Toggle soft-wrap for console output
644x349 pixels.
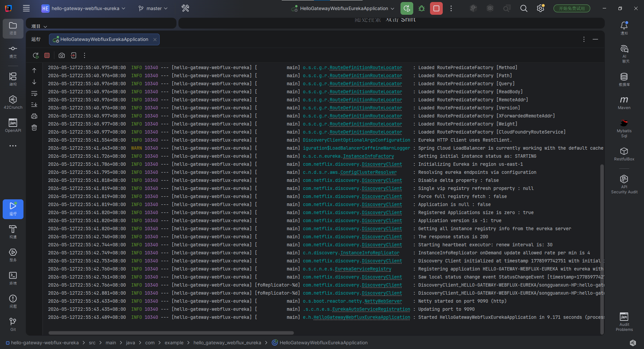(x=34, y=93)
